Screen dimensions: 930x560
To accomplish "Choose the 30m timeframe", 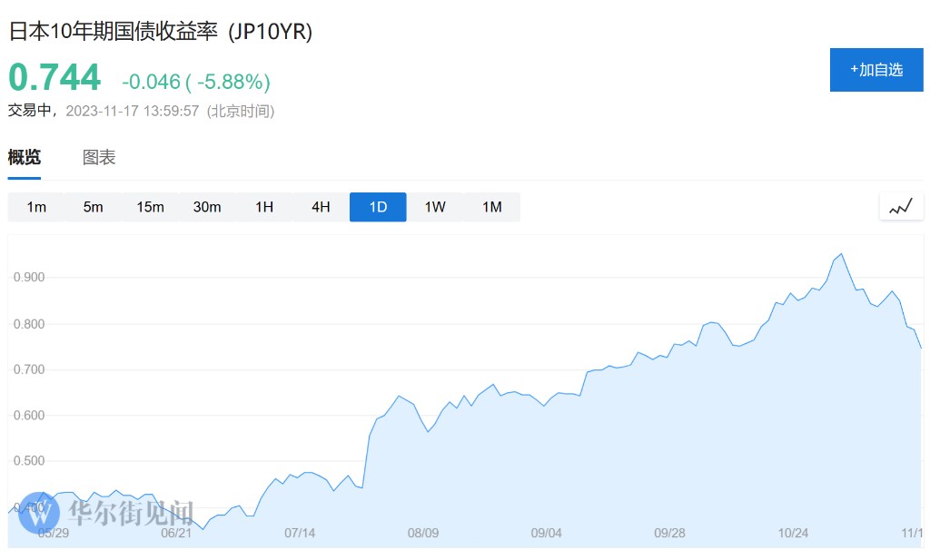I will [207, 207].
